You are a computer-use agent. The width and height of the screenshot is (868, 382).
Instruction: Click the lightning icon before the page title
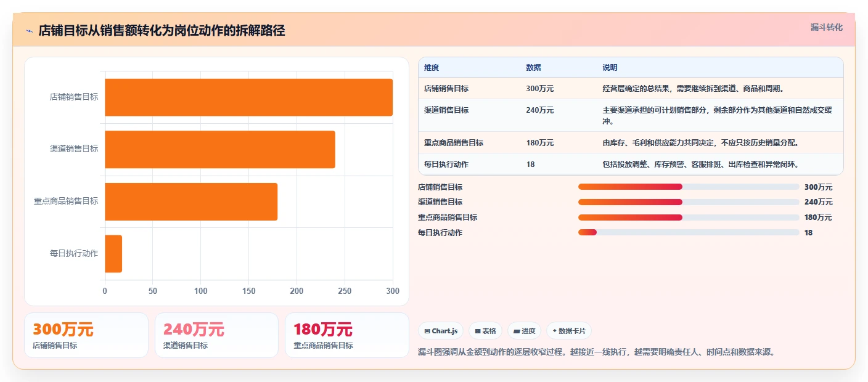29,31
